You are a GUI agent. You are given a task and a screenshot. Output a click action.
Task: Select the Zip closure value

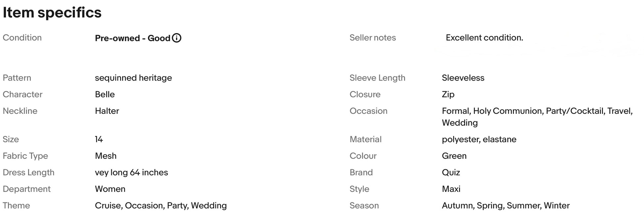pos(448,94)
